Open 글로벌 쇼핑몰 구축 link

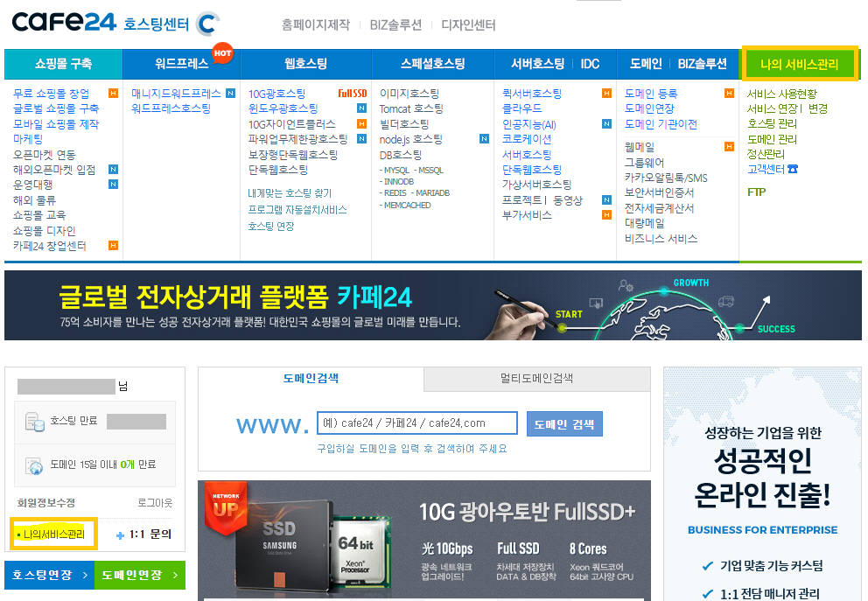pyautogui.click(x=56, y=108)
